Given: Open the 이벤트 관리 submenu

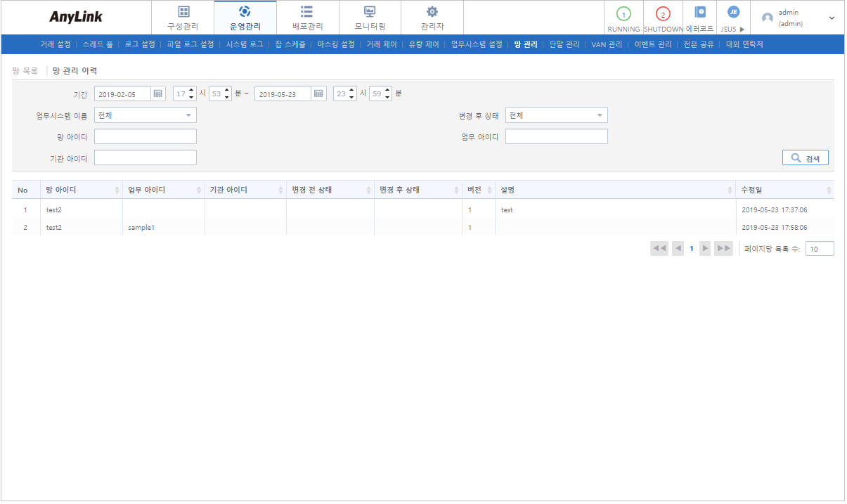Looking at the screenshot, I should [x=652, y=44].
